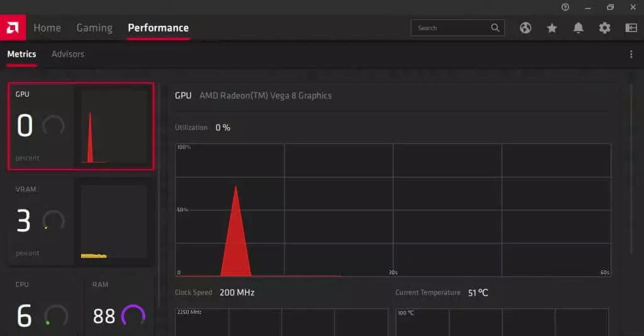Select the Performance tab
The width and height of the screenshot is (644, 336).
coord(158,28)
